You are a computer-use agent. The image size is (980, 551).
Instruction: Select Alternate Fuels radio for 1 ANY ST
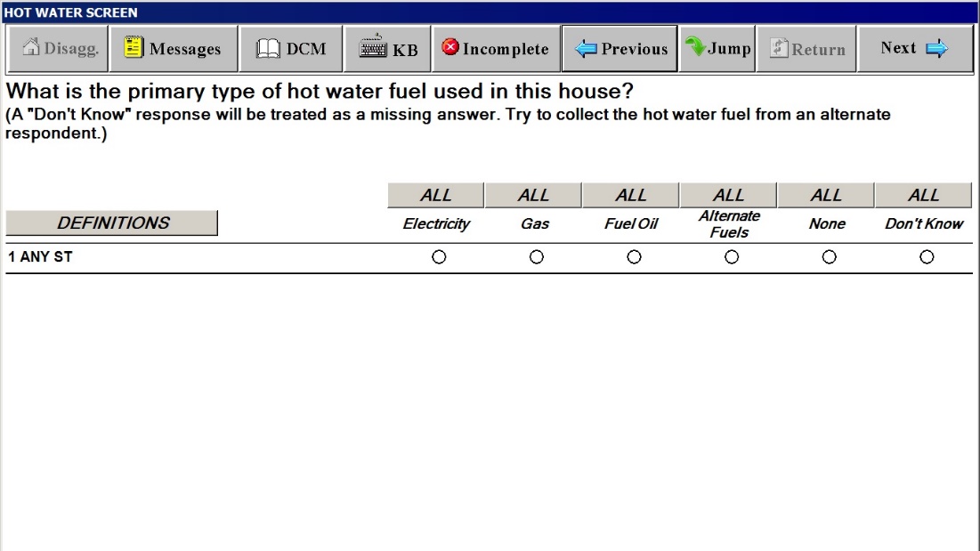(732, 257)
